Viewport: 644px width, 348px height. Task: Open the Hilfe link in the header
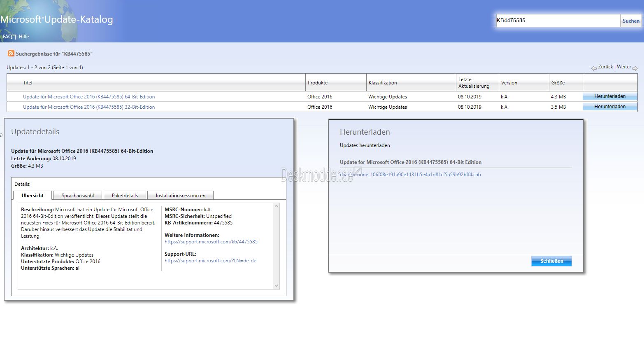[24, 37]
